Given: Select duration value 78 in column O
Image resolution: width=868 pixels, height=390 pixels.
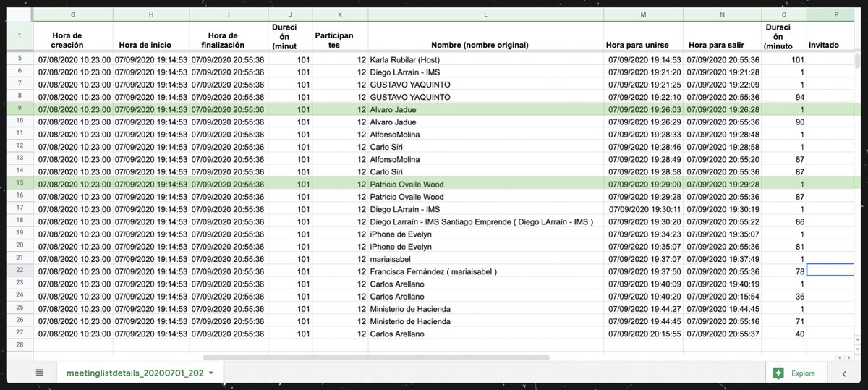Looking at the screenshot, I should pos(784,271).
